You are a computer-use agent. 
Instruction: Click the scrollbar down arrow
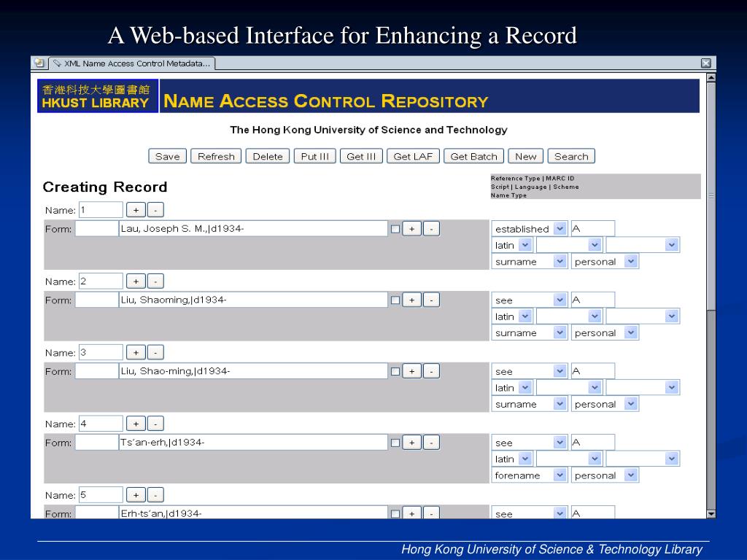(711, 514)
